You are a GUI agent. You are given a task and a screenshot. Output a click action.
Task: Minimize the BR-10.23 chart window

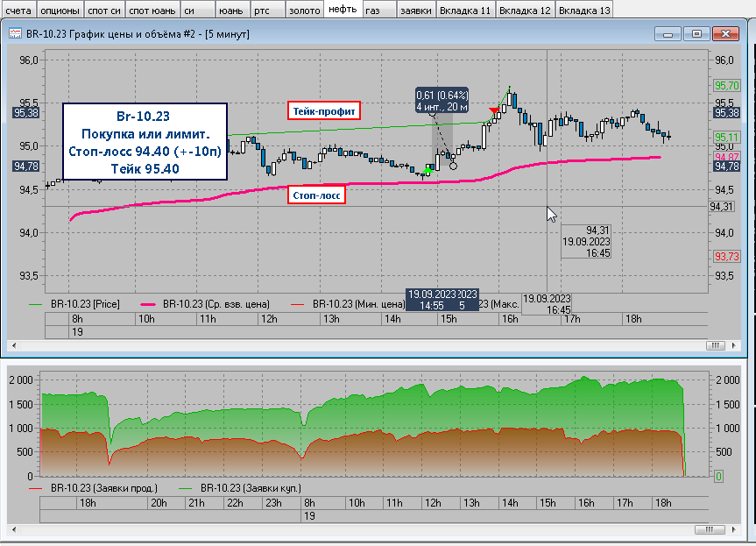[668, 34]
